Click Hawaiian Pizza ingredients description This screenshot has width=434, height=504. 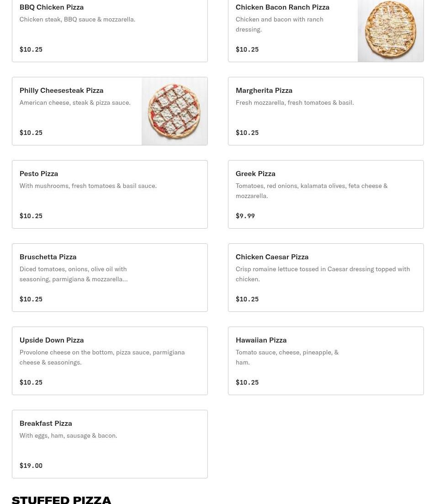pyautogui.click(x=287, y=357)
